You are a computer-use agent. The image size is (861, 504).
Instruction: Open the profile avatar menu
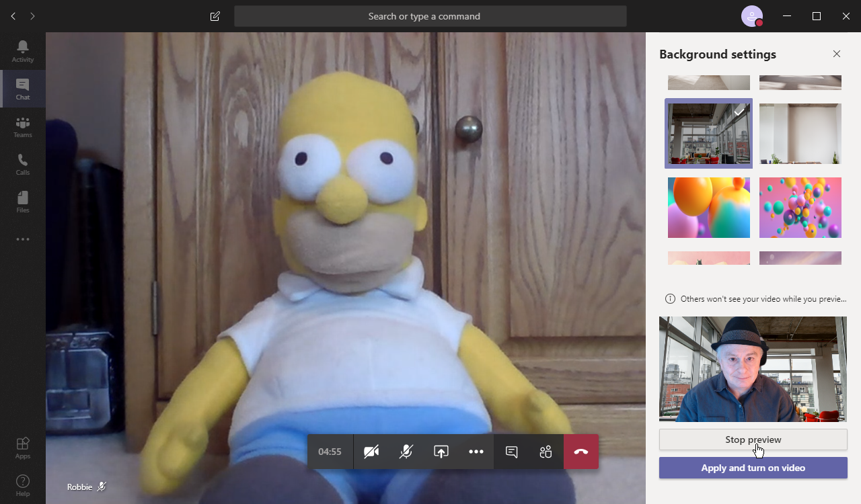point(752,16)
